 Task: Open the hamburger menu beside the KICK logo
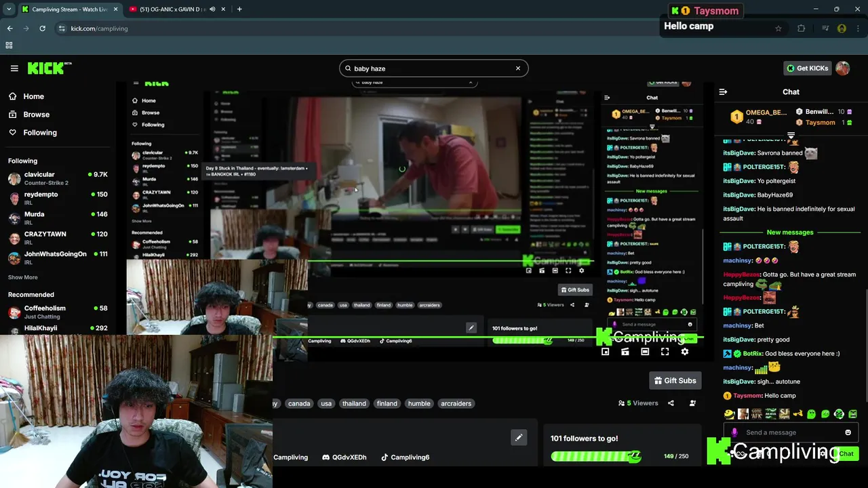coord(14,68)
